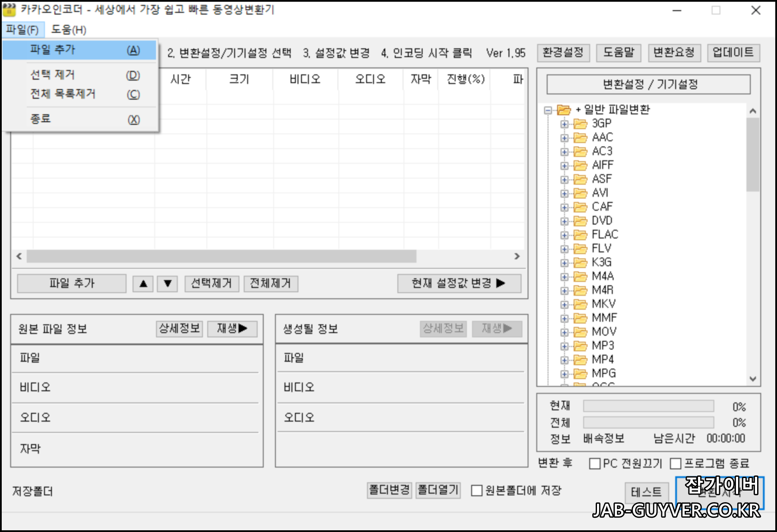Click the CAF folder icon
Image resolution: width=777 pixels, height=532 pixels.
click(x=580, y=207)
